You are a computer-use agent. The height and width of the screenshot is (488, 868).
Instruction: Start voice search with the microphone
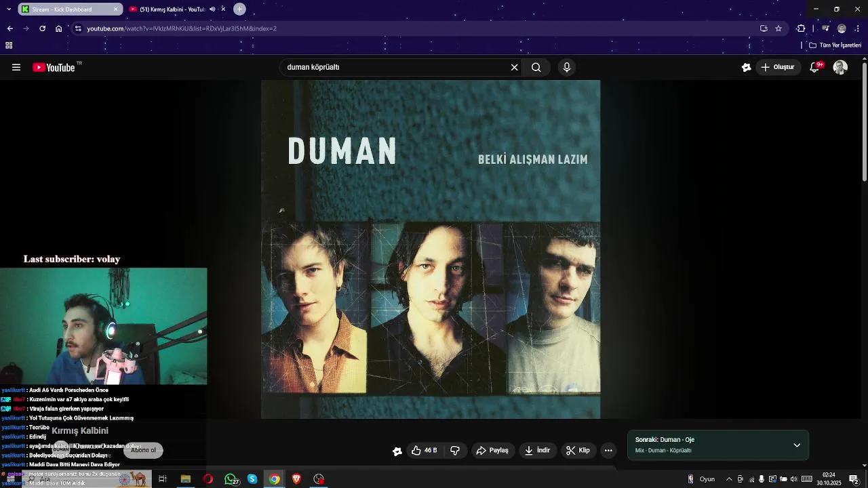(567, 67)
